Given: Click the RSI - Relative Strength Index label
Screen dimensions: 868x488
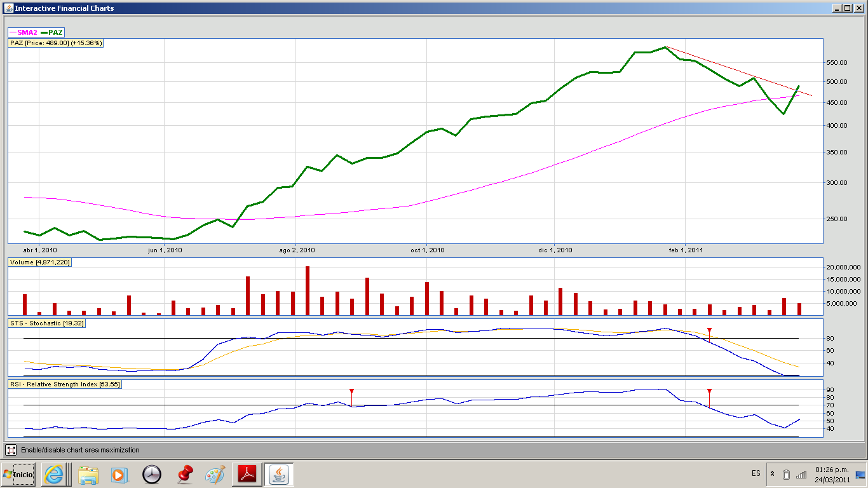Looking at the screenshot, I should [64, 384].
